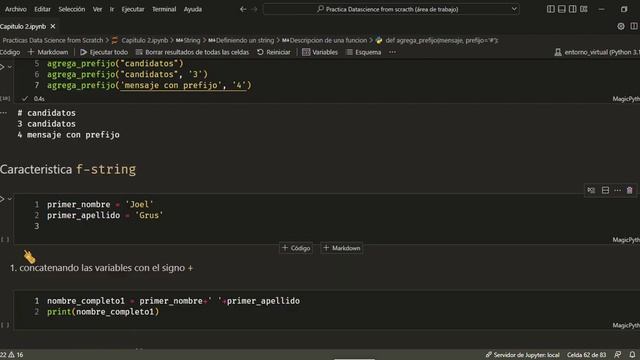Split cell icon in cell toolbar
640x360 pixels.
click(605, 190)
